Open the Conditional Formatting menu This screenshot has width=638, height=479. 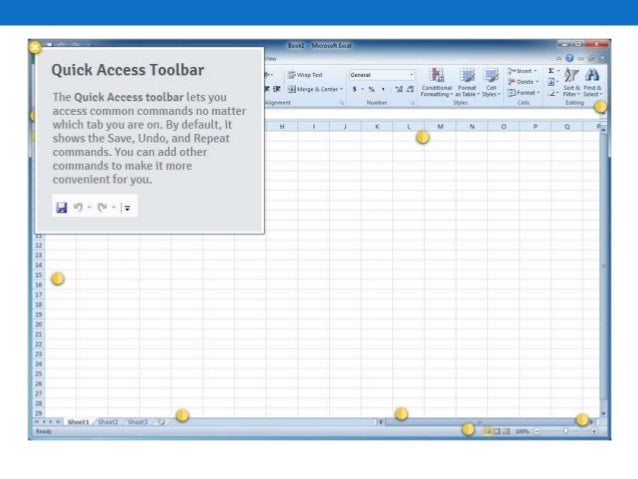(437, 83)
